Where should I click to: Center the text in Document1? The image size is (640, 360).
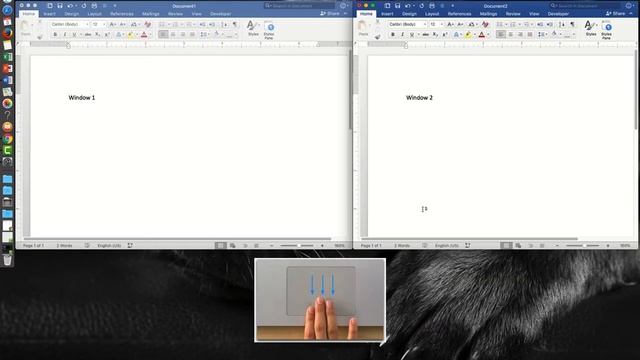tap(173, 35)
